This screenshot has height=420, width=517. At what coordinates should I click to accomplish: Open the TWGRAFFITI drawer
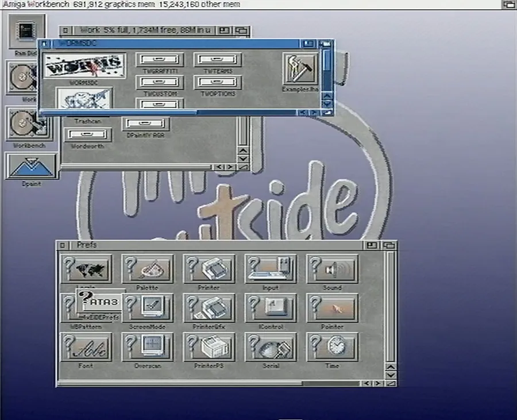(160, 60)
